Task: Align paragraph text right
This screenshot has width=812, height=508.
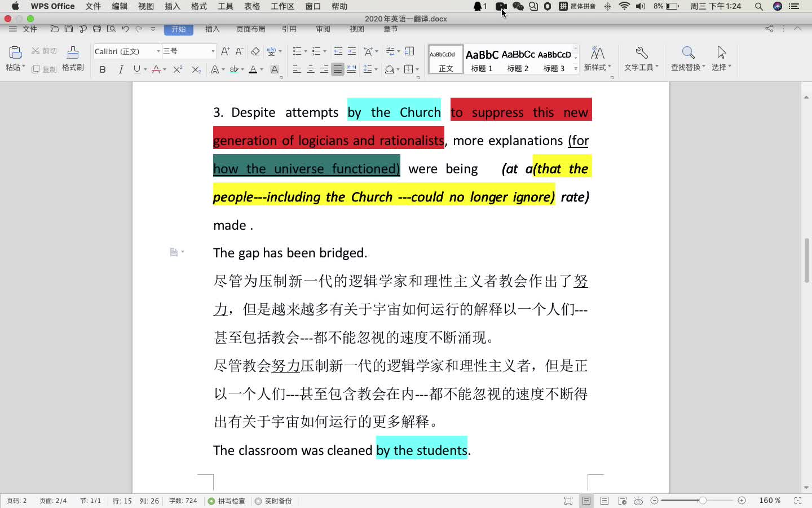Action: click(324, 69)
